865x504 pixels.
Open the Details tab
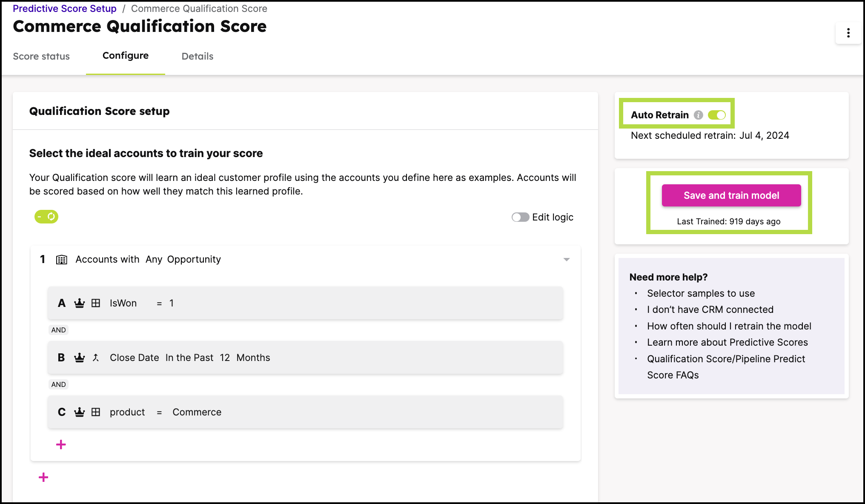197,56
